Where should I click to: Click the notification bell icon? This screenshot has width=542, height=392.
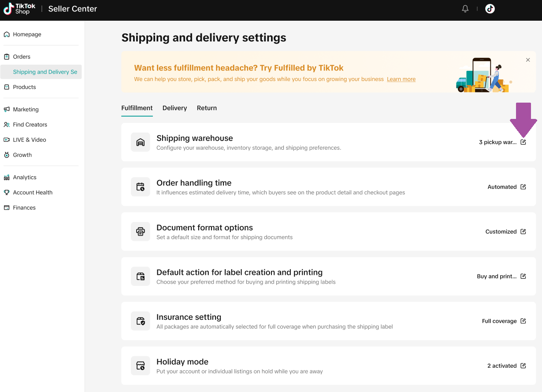(465, 9)
